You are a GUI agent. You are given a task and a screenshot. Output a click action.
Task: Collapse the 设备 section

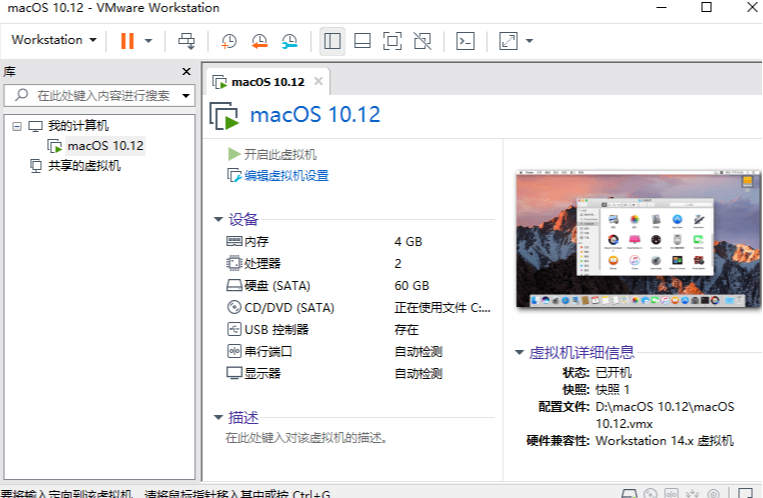point(218,220)
